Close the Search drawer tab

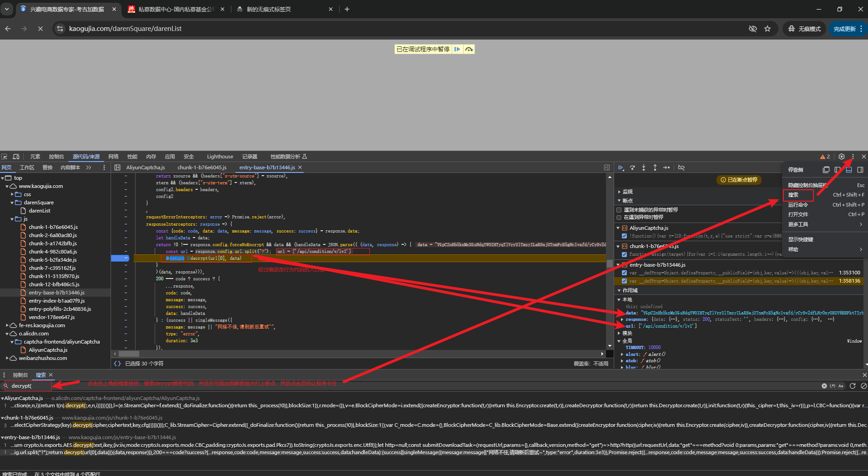click(x=51, y=375)
